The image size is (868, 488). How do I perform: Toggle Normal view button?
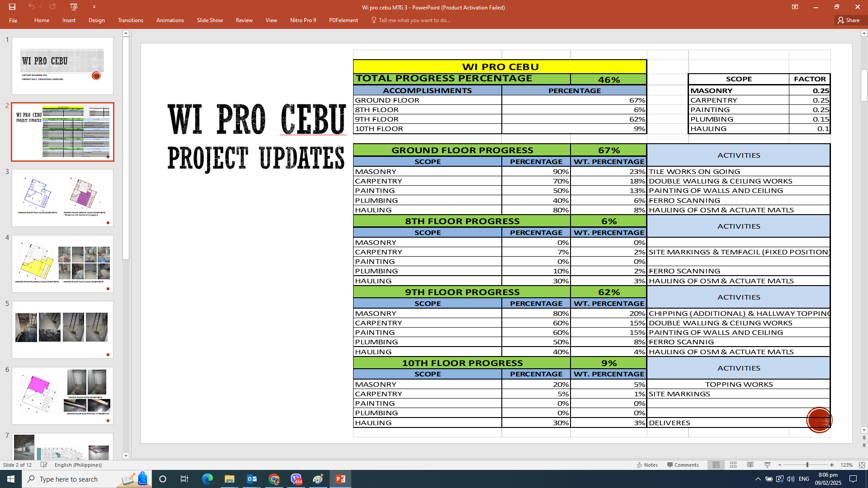pyautogui.click(x=716, y=465)
